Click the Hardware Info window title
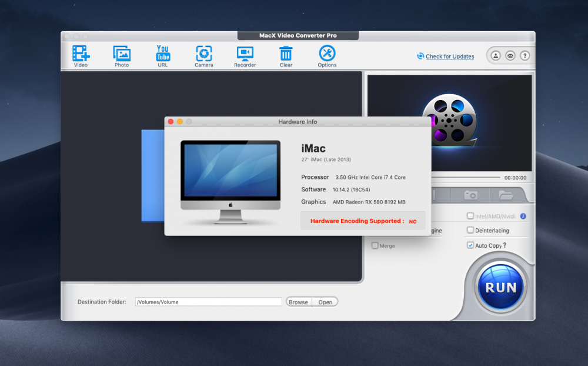The image size is (588, 366). (x=298, y=122)
